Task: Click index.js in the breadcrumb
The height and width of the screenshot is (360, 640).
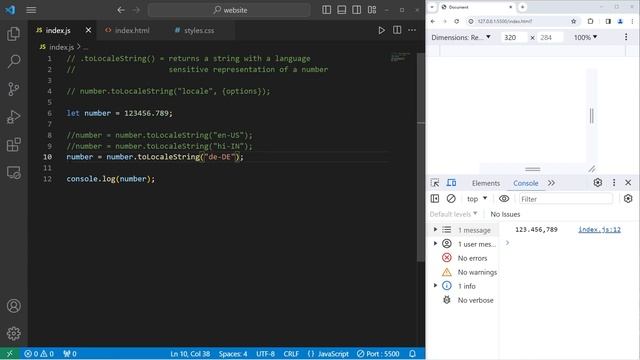Action: (x=61, y=47)
